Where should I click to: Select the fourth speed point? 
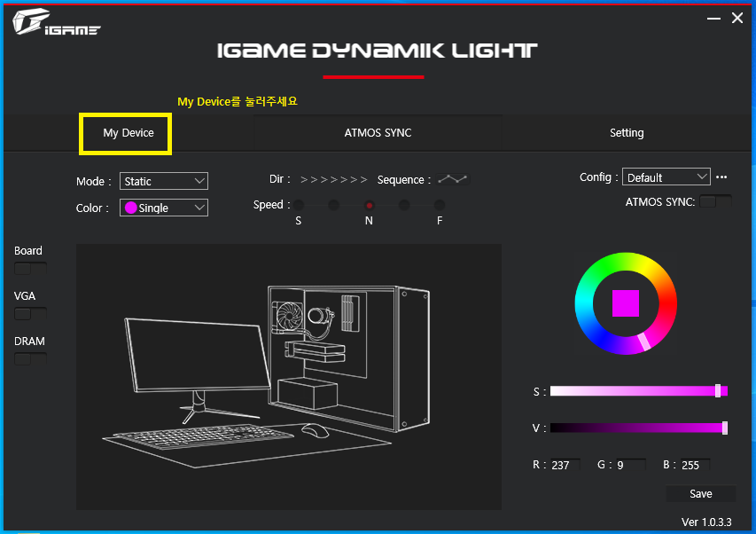point(404,206)
